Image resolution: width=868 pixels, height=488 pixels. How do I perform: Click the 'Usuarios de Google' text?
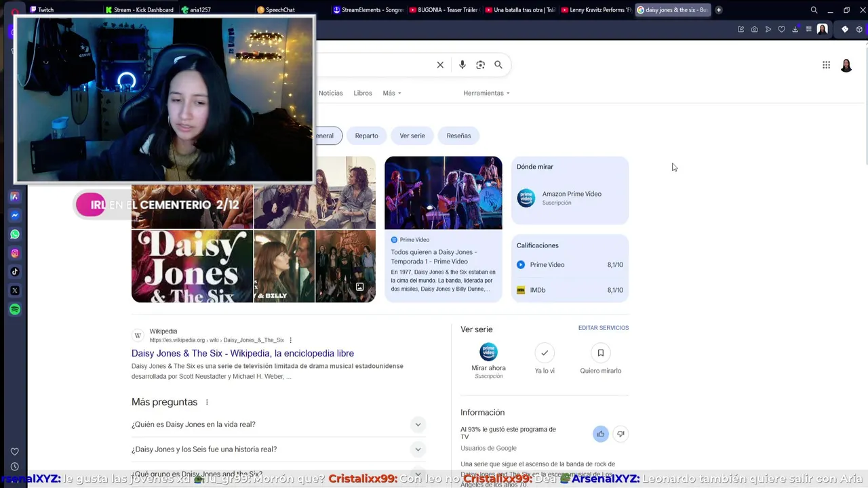click(488, 448)
